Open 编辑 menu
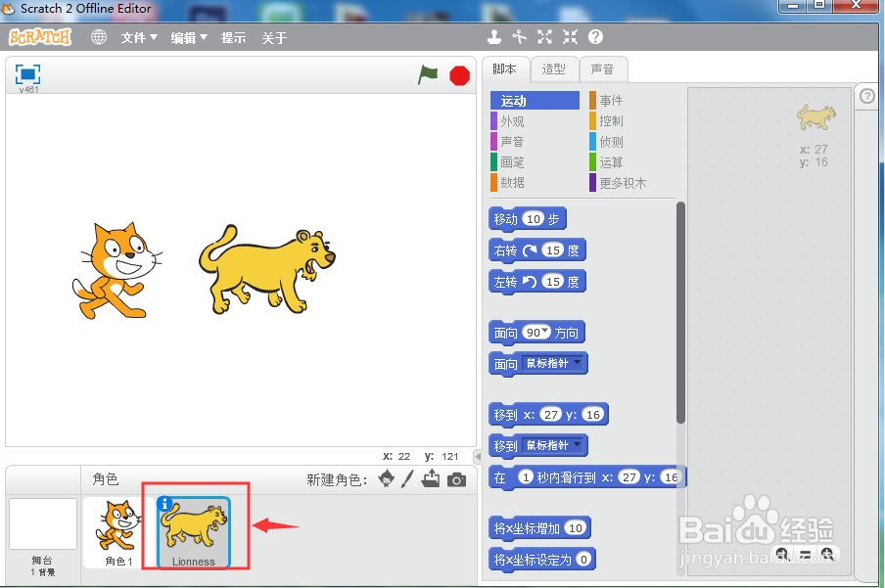This screenshot has width=885, height=588. pyautogui.click(x=189, y=38)
